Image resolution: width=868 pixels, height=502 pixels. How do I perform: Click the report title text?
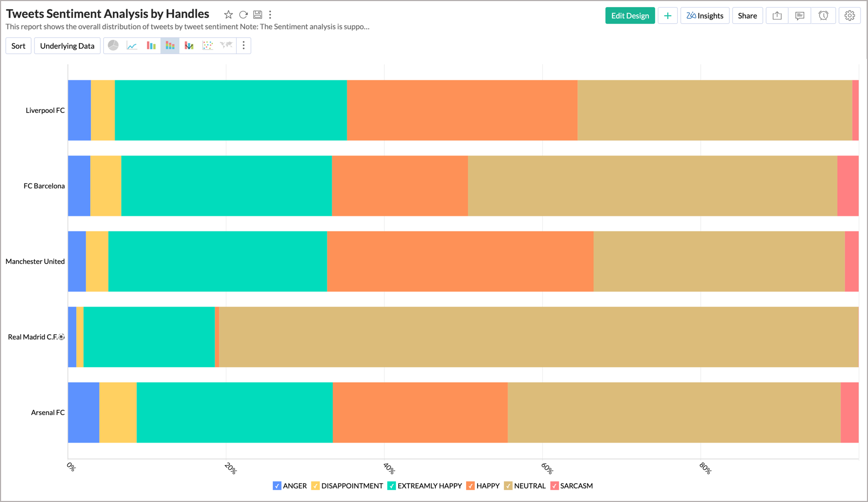coord(107,14)
